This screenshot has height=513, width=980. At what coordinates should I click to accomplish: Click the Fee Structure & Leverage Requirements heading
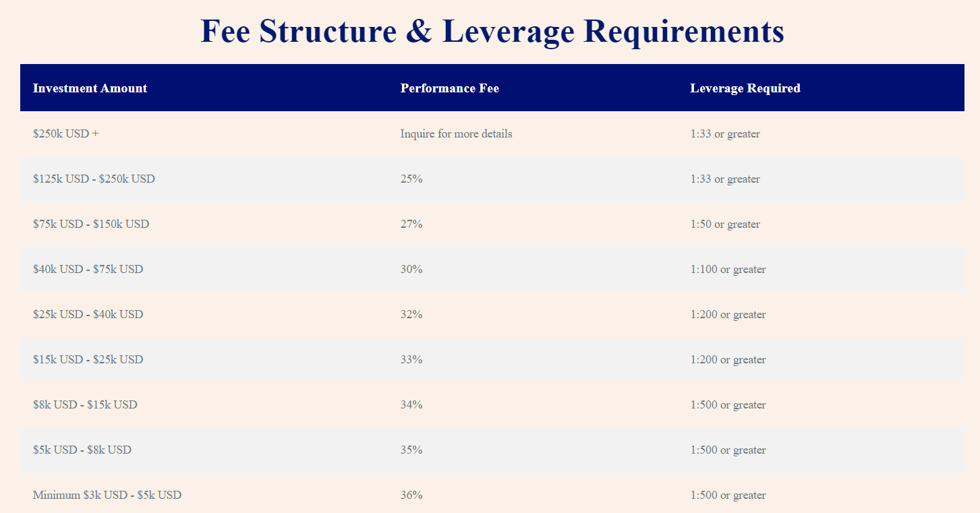(x=492, y=32)
